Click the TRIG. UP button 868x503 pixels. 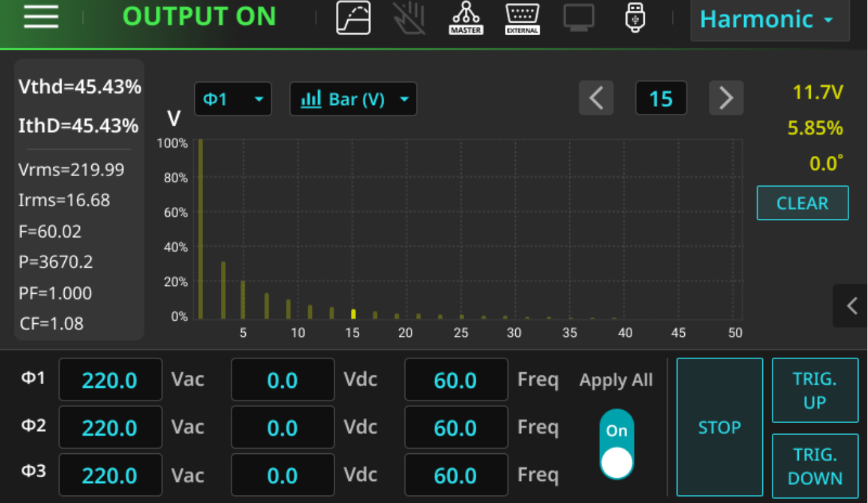[x=815, y=390]
